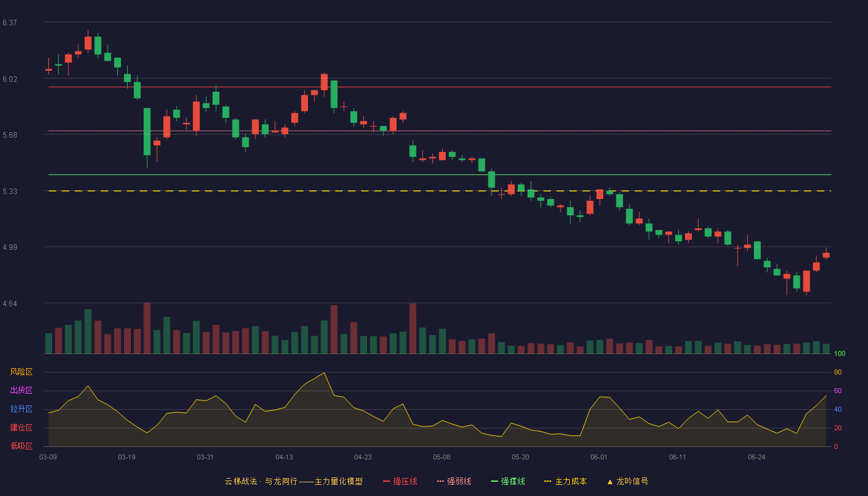Click the solid red resistance line on chart
Image resolution: width=868 pixels, height=496 pixels.
click(x=440, y=87)
